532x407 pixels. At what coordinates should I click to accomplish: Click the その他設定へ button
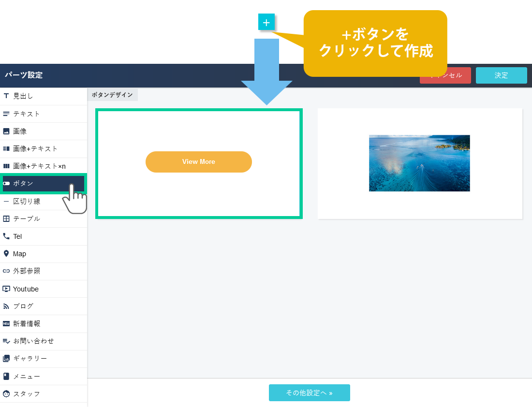[x=309, y=393]
